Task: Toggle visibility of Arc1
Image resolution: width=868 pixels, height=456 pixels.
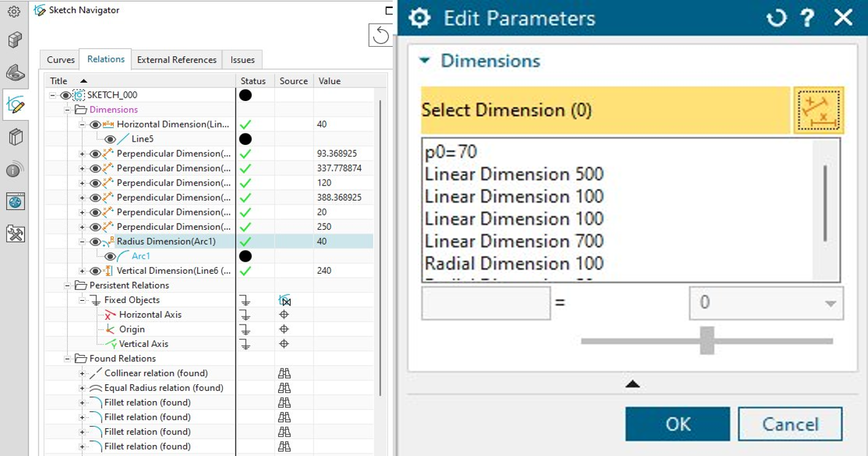Action: coord(110,256)
